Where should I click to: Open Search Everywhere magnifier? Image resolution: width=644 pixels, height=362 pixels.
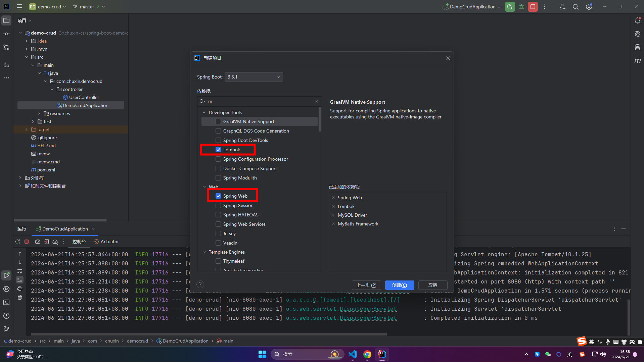pos(576,7)
